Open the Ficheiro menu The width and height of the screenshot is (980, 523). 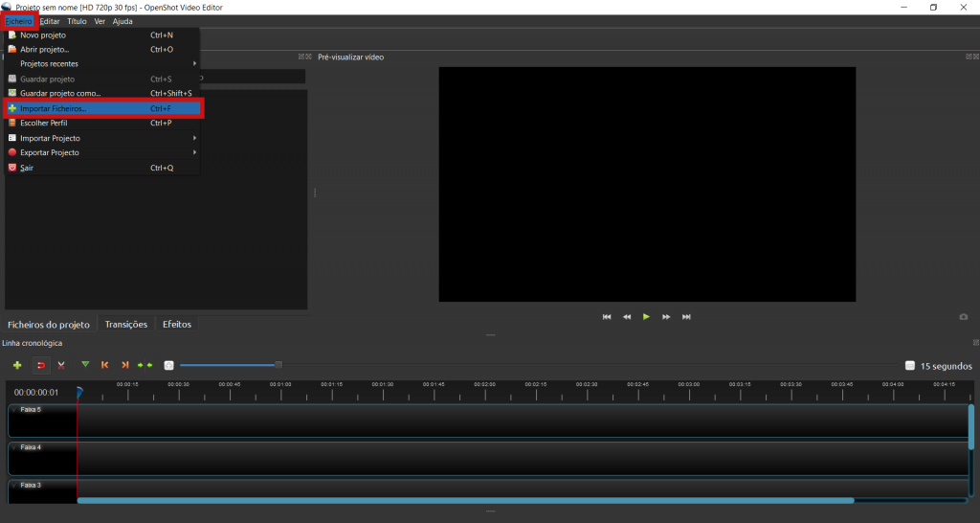coord(19,21)
